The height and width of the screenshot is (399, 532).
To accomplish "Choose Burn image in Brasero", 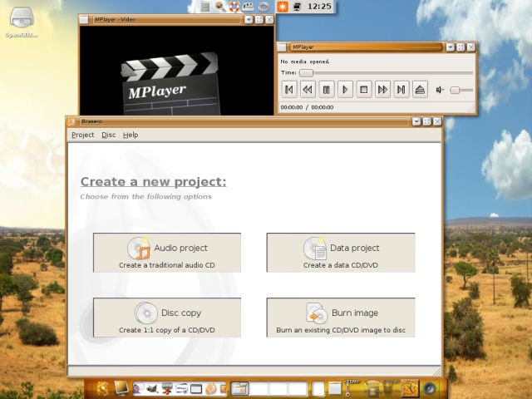I will 341,318.
